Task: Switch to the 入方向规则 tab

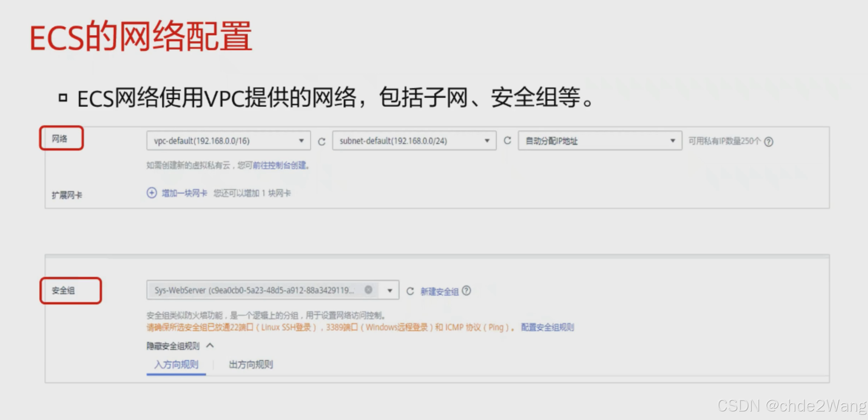Action: [176, 365]
